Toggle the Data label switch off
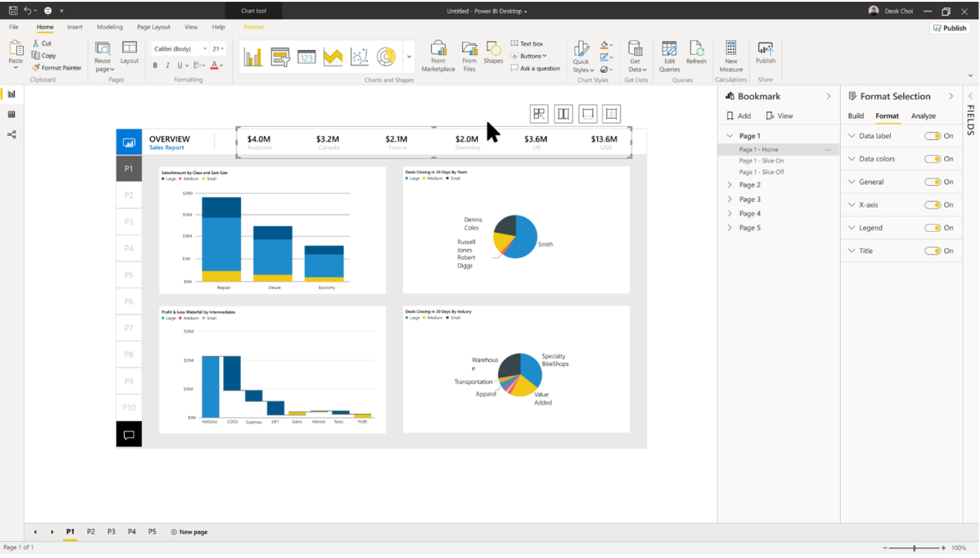Viewport: 980px width, 558px height. pyautogui.click(x=932, y=136)
